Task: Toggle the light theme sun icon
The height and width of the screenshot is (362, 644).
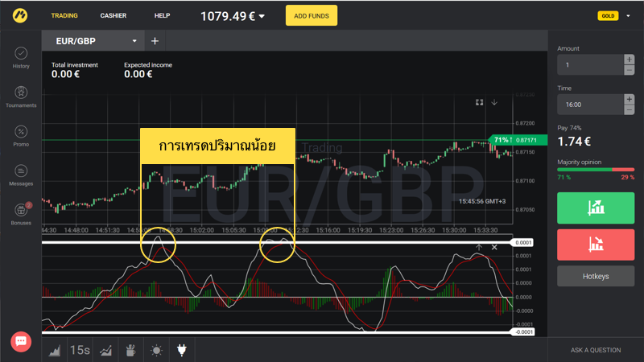Action: 155,350
